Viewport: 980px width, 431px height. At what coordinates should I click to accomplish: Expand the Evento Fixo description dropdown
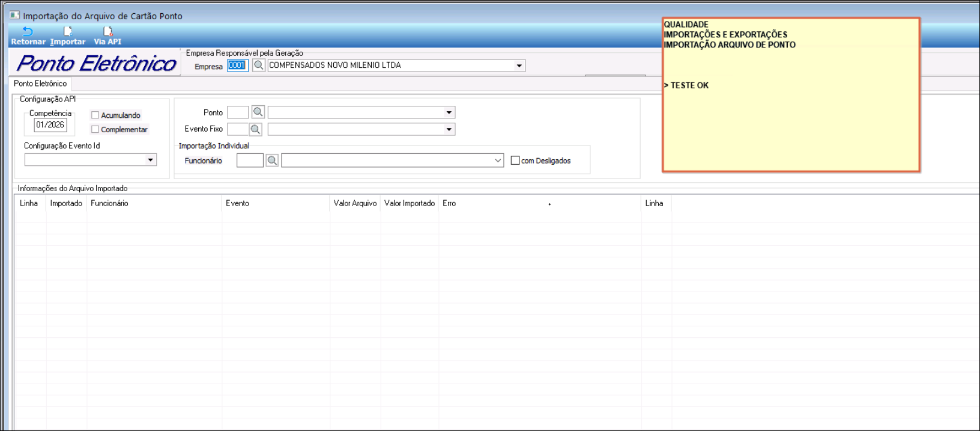[x=449, y=129]
